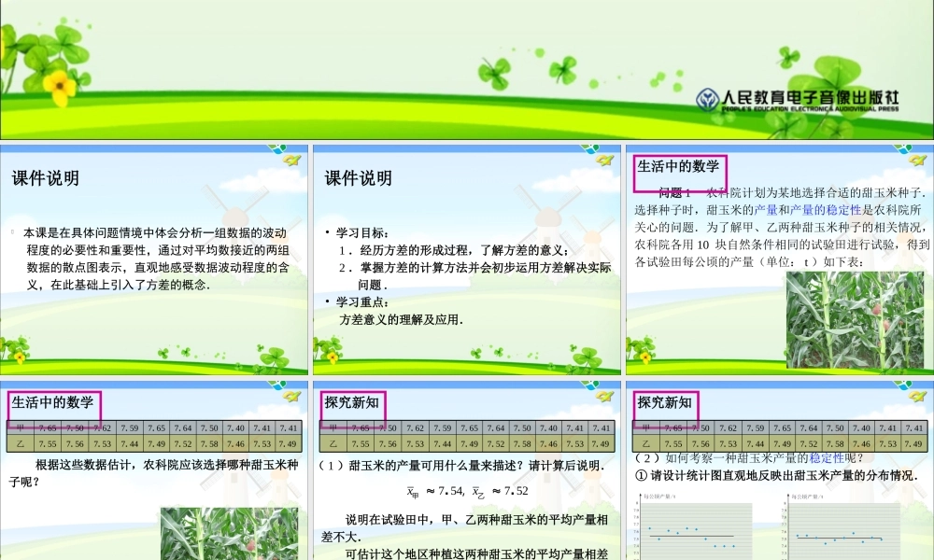Click the question (1) 甜玉米的产量可用什么量来描述
Viewport: 934px width, 560px height.
pos(461,466)
